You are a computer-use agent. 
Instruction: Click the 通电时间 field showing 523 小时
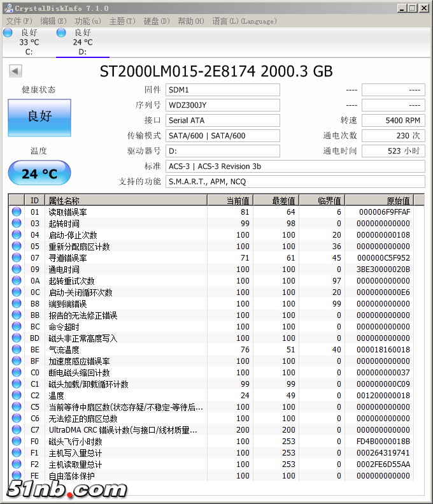(393, 151)
